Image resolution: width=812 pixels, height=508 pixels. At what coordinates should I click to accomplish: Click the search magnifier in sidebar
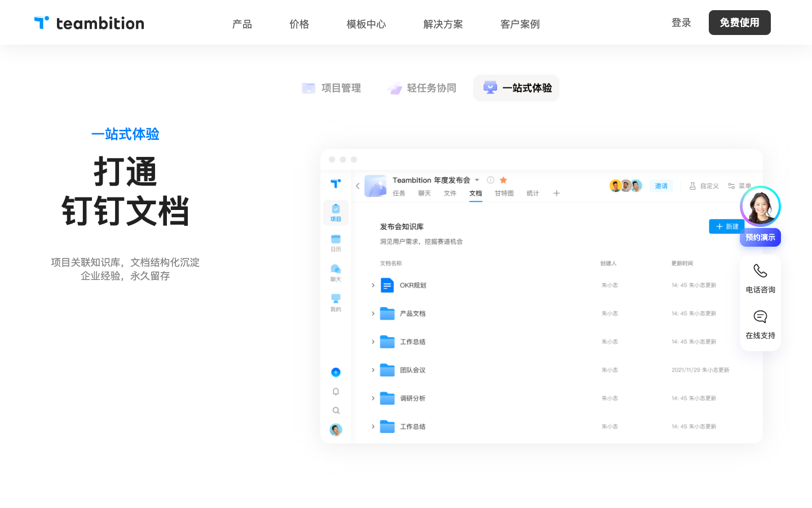point(336,410)
